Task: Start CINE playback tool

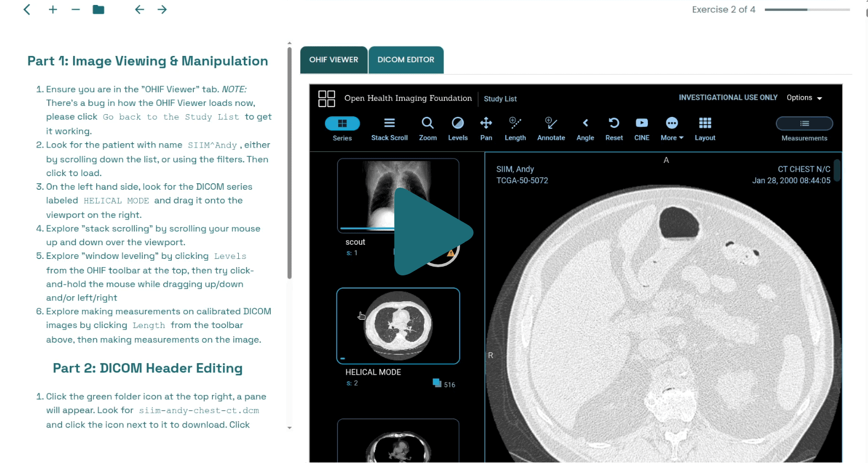Action: 642,129
